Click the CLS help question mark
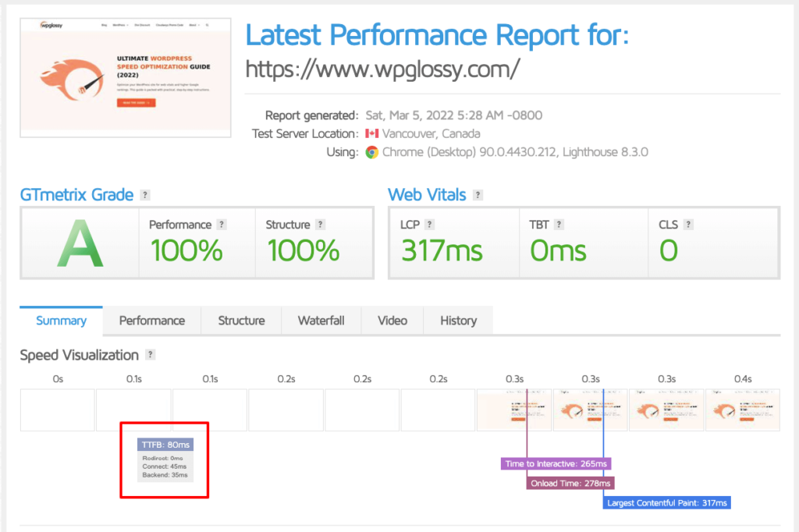 point(688,225)
